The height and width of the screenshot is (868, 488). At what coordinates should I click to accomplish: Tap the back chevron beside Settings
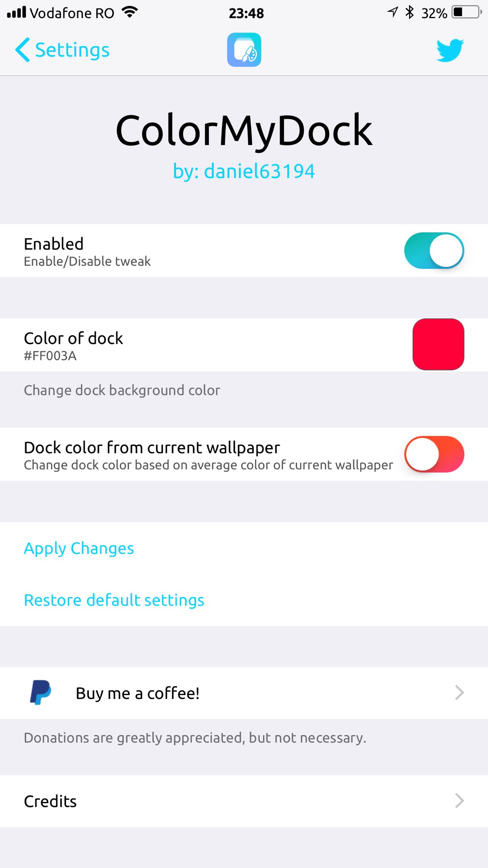[23, 50]
